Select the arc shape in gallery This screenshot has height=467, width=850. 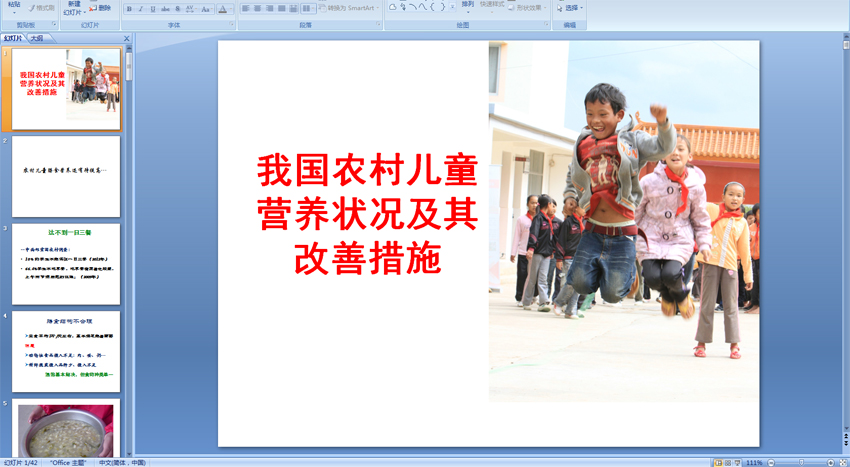(x=413, y=7)
